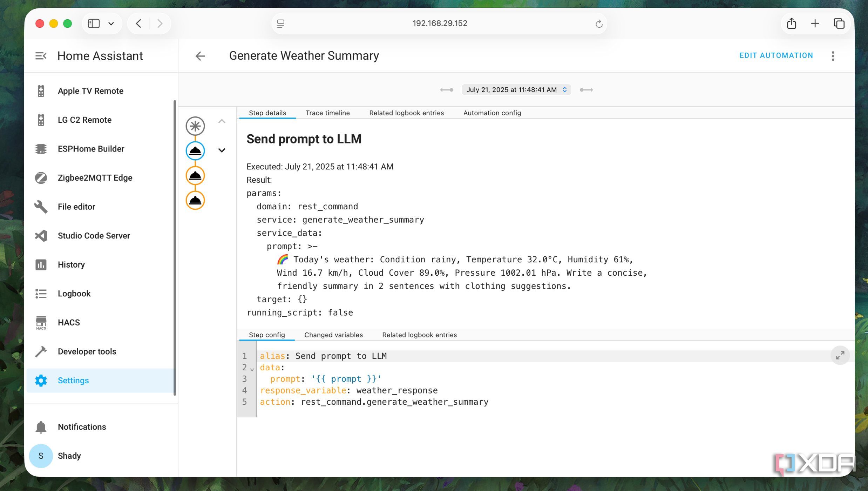Select the trigger node in trace graph
868x491 pixels.
coord(195,126)
